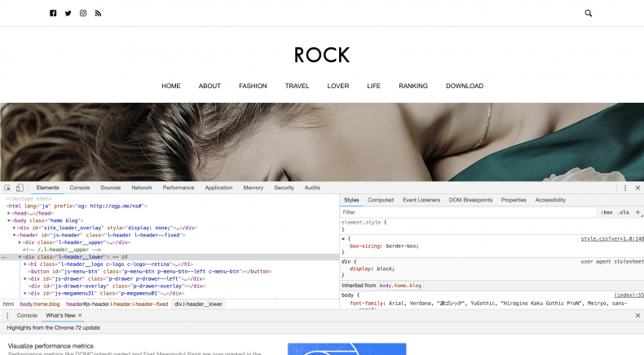Open the Facebook social icon
This screenshot has height=355, width=644.
[x=53, y=13]
